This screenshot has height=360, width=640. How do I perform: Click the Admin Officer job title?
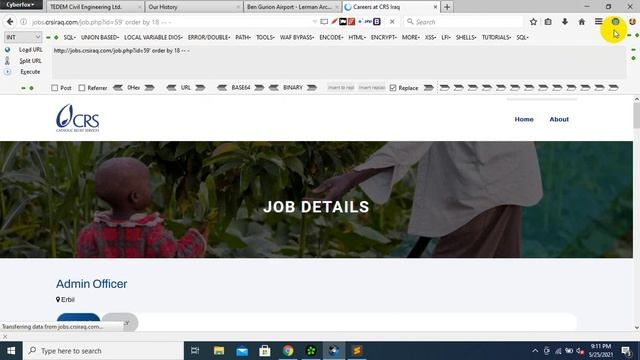coord(91,284)
